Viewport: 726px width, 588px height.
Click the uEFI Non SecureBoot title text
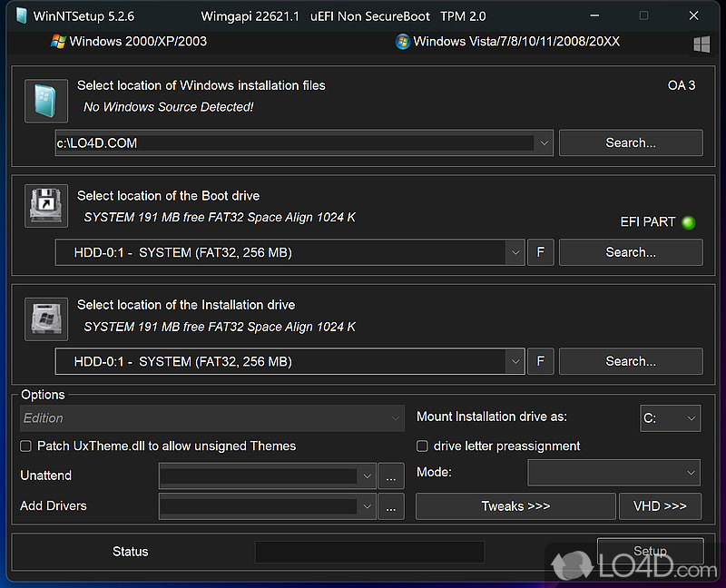(370, 16)
